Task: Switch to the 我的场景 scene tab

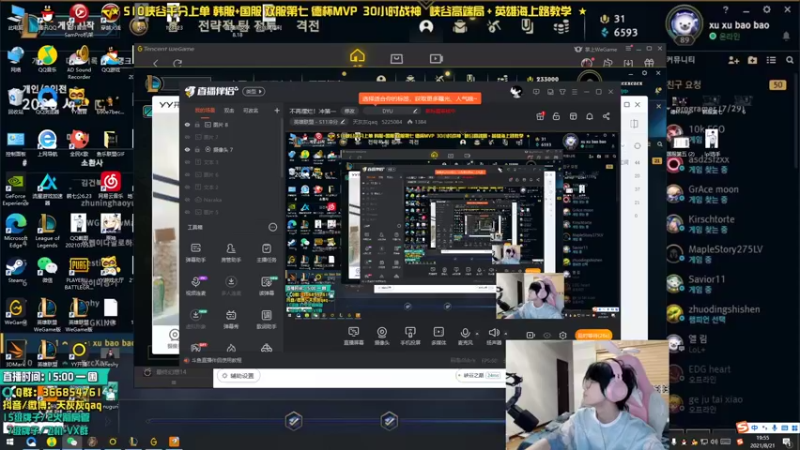Action: point(205,110)
